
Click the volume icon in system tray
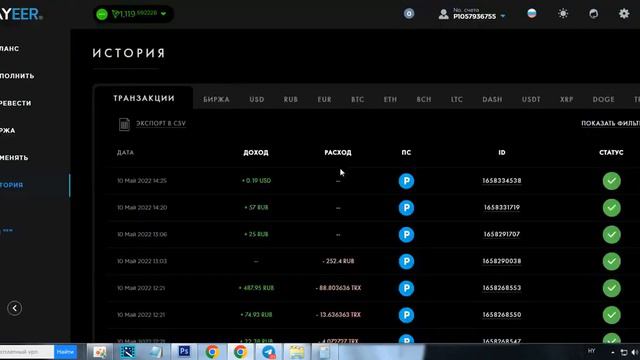pos(635,352)
